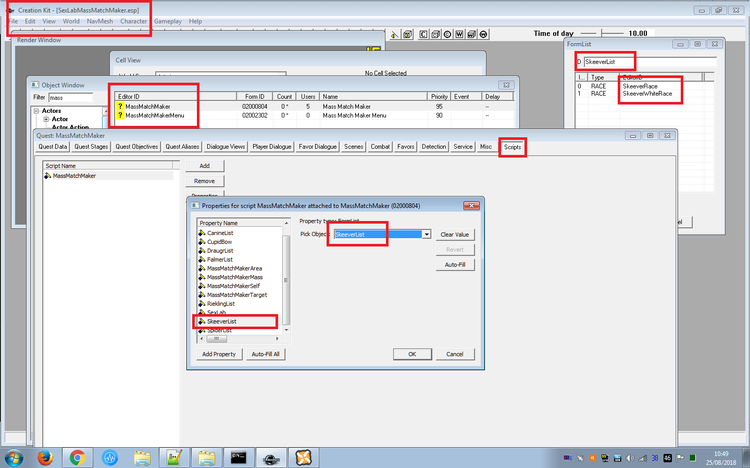Viewport: 750px width, 468px height.
Task: Click the toolbar icon right after the 'W' button
Action: [x=471, y=34]
